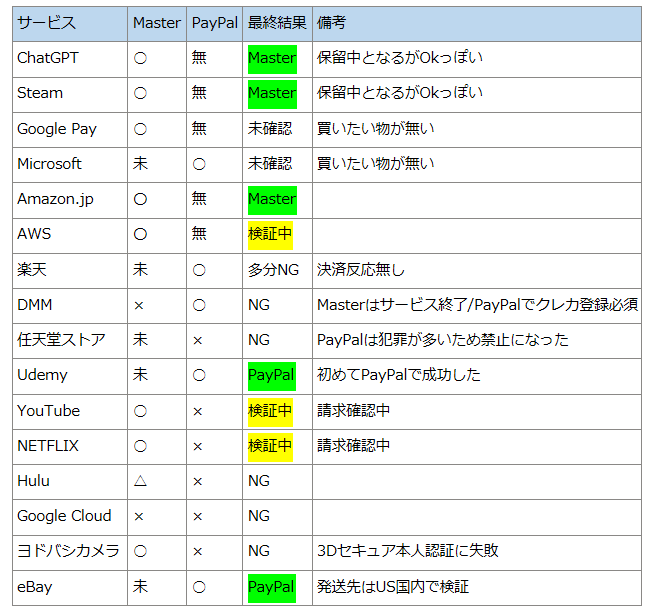Click the green PayPal result for Udemy
Image resolution: width=652 pixels, height=613 pixels.
click(x=271, y=375)
